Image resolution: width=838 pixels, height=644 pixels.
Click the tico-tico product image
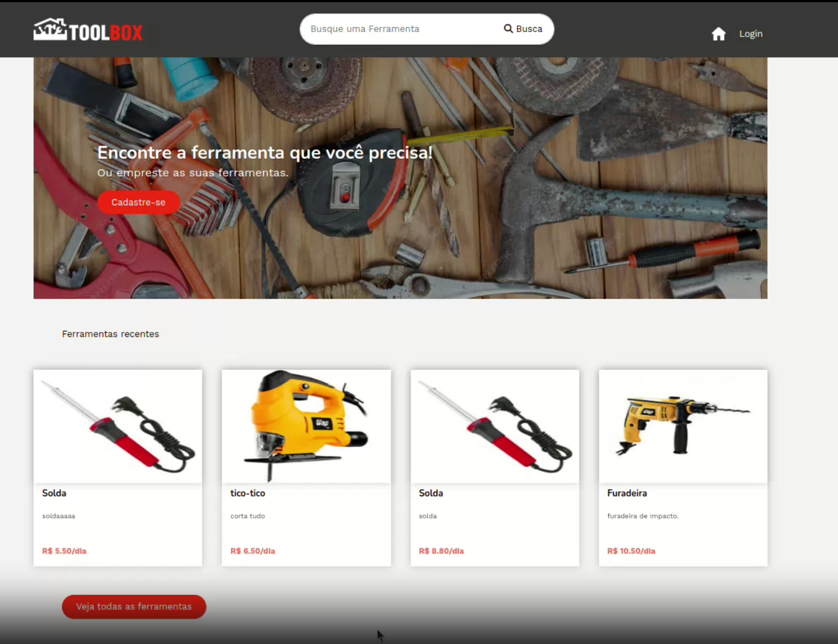[x=306, y=426]
